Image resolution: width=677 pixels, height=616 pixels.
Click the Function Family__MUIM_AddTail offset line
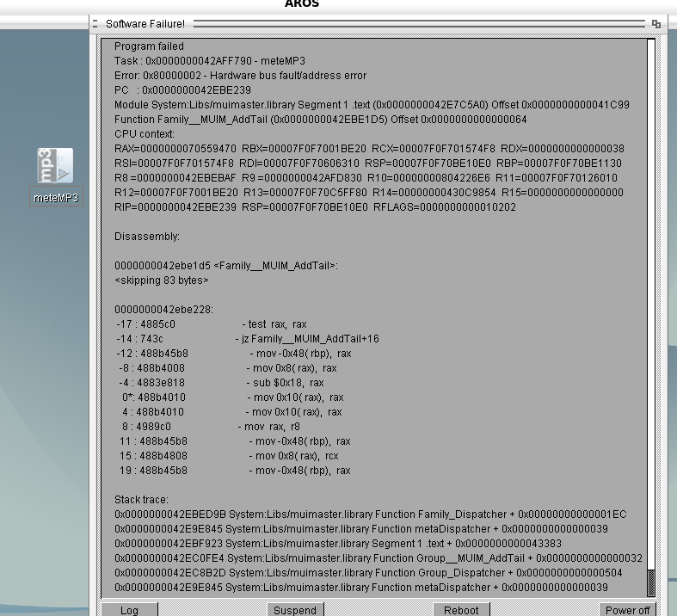point(320,120)
